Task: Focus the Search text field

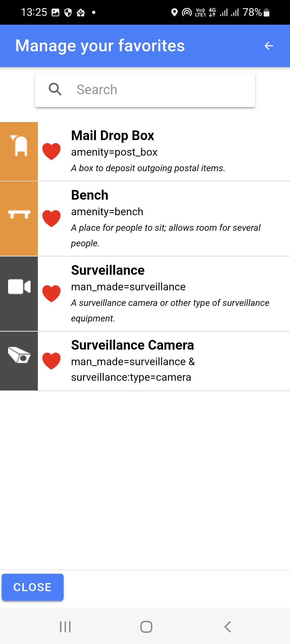Action: 145,90
